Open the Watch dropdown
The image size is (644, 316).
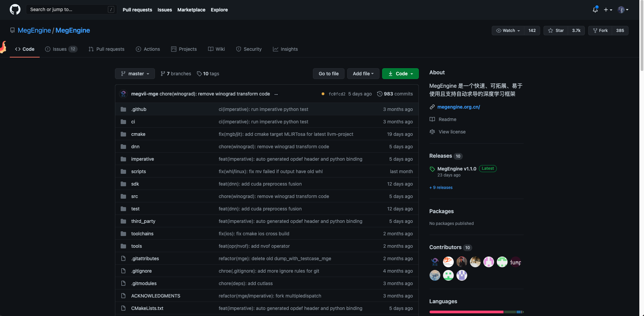508,31
